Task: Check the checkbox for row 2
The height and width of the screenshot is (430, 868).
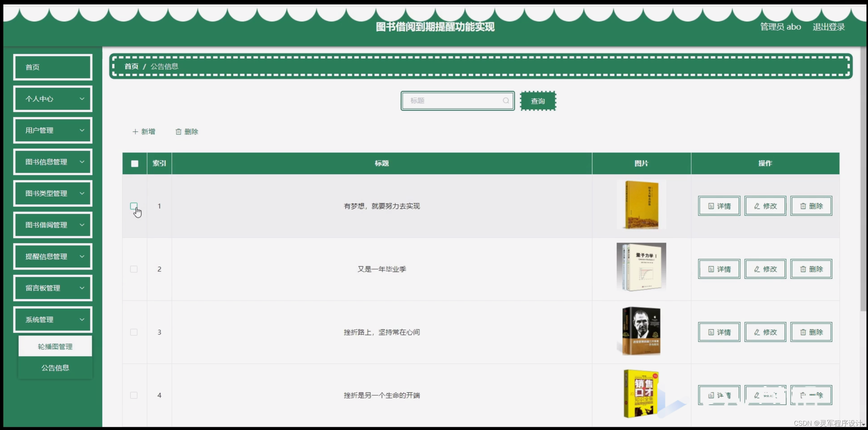Action: coord(134,269)
